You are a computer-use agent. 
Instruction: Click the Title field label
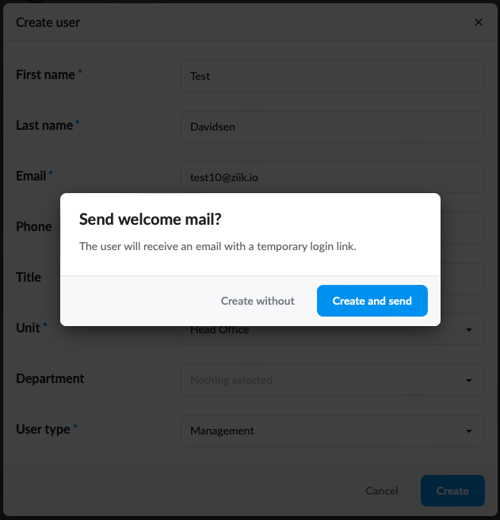[28, 277]
